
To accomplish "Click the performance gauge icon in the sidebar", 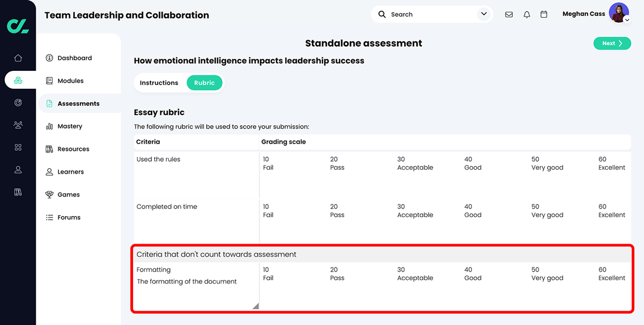I will pyautogui.click(x=18, y=102).
